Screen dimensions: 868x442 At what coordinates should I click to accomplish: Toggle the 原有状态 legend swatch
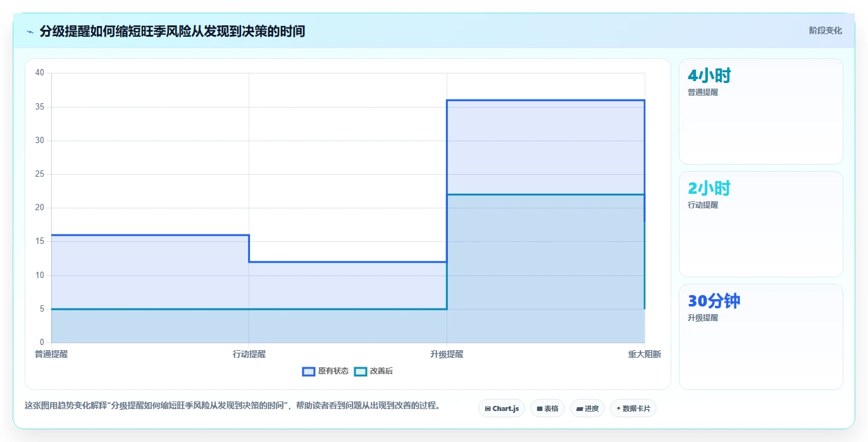point(309,371)
